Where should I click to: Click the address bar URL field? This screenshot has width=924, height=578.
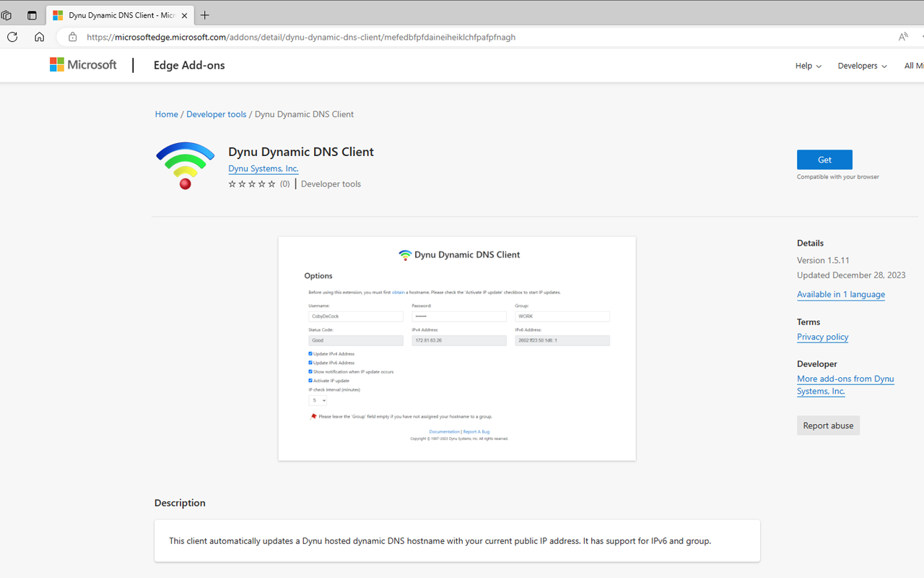coord(476,37)
